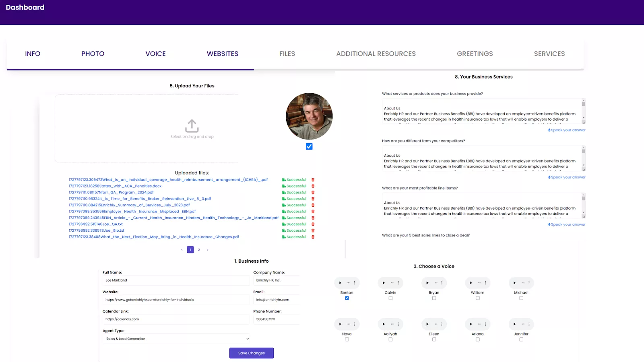Open the ADDITIONAL RESOURCES tab
Screen dimensions: 644x362
[x=376, y=54]
